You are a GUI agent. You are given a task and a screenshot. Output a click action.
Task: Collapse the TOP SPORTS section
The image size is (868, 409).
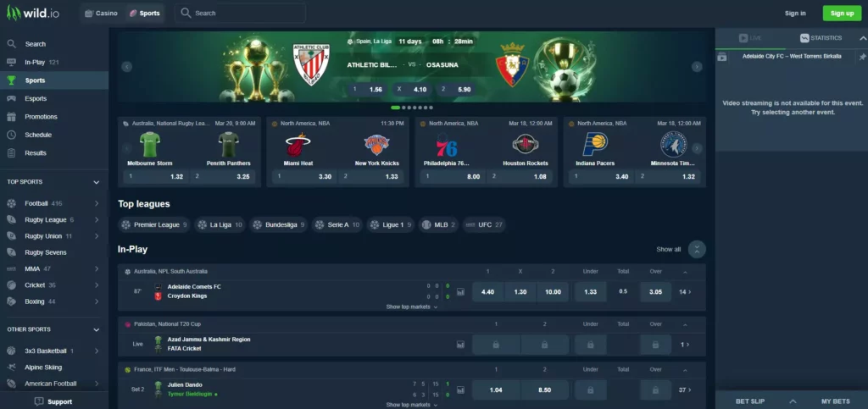click(97, 182)
